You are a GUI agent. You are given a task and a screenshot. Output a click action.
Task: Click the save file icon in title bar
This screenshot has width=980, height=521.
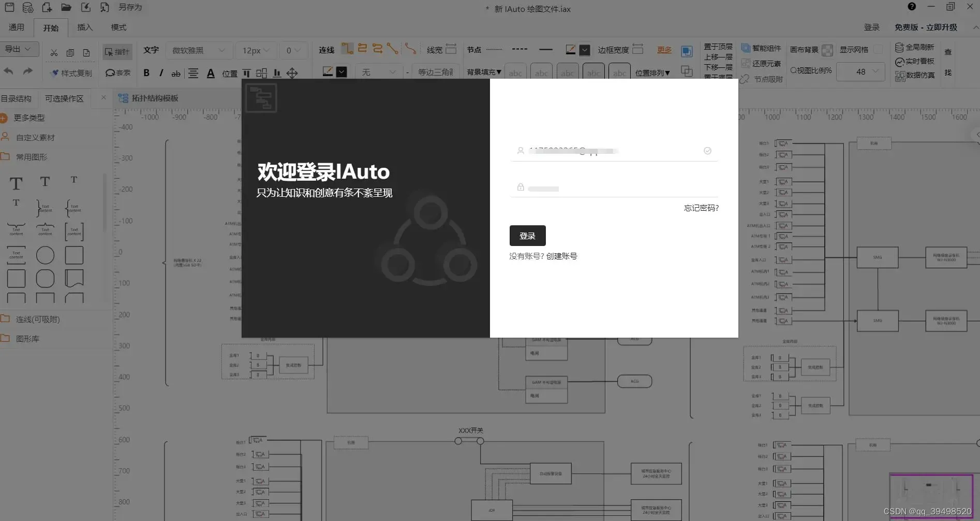(9, 7)
